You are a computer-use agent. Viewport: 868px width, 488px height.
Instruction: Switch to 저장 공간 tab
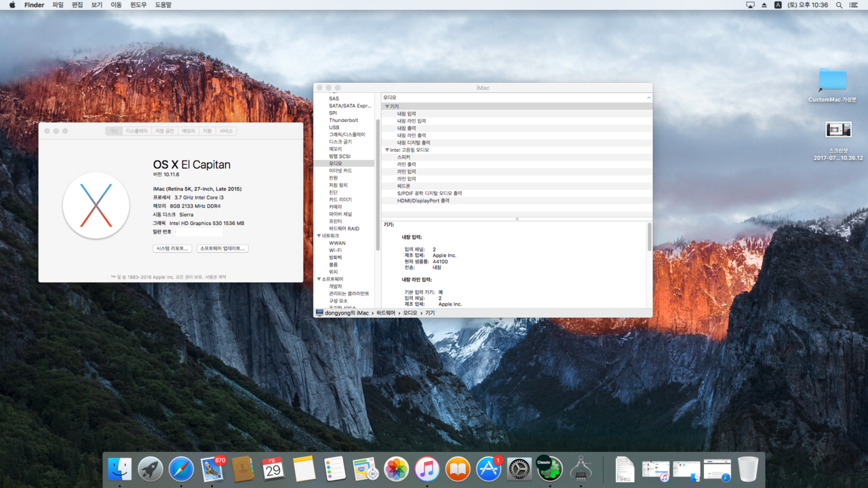[165, 131]
